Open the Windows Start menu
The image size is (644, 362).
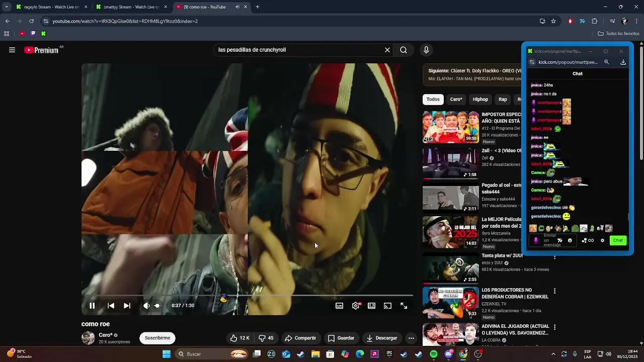[167, 354]
